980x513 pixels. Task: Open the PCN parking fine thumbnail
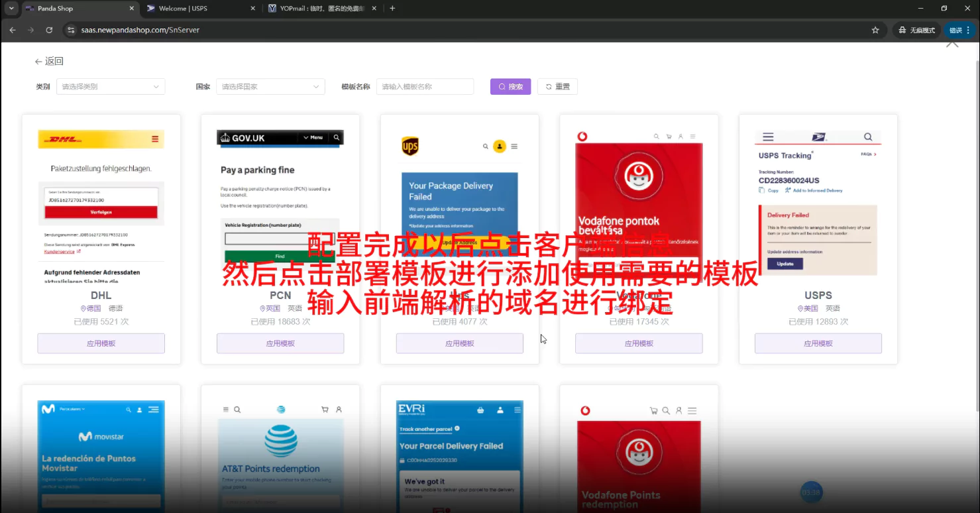pyautogui.click(x=280, y=205)
